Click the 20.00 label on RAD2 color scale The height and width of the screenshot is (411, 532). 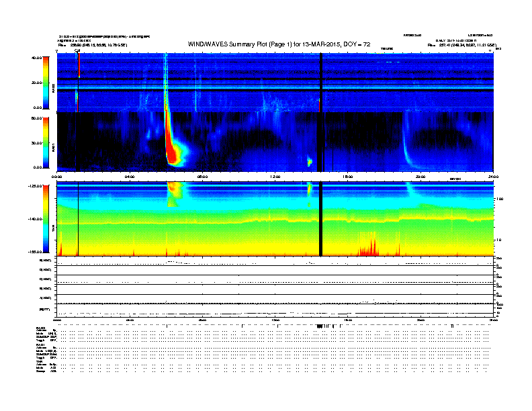(36, 83)
